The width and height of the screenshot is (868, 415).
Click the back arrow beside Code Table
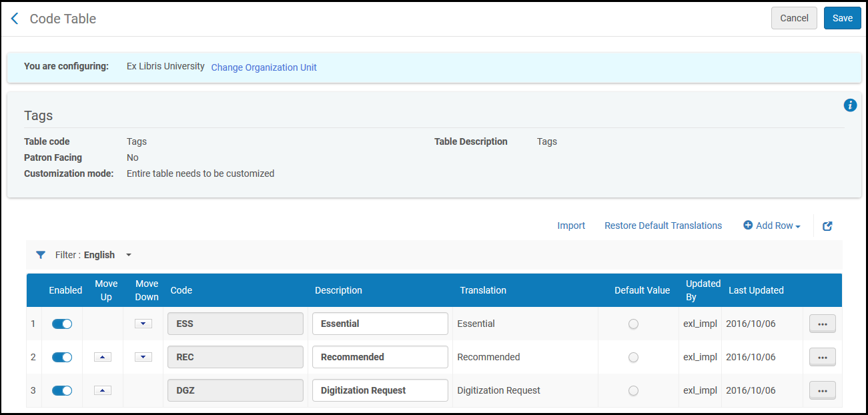point(15,19)
